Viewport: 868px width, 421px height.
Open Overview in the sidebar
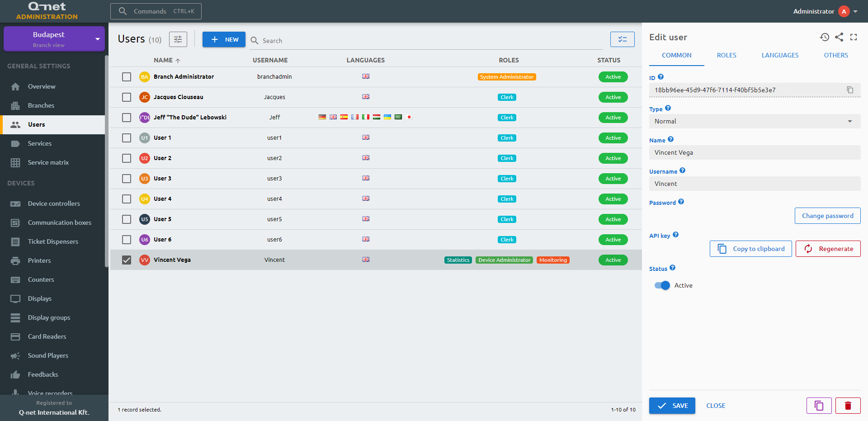coord(52,86)
